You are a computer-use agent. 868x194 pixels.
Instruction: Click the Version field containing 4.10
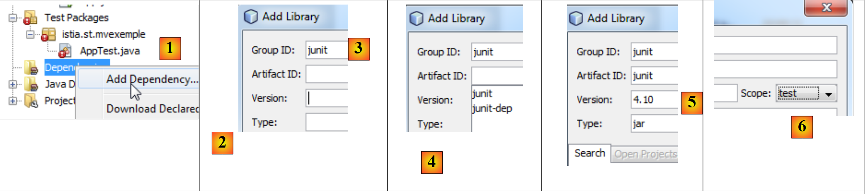[654, 100]
